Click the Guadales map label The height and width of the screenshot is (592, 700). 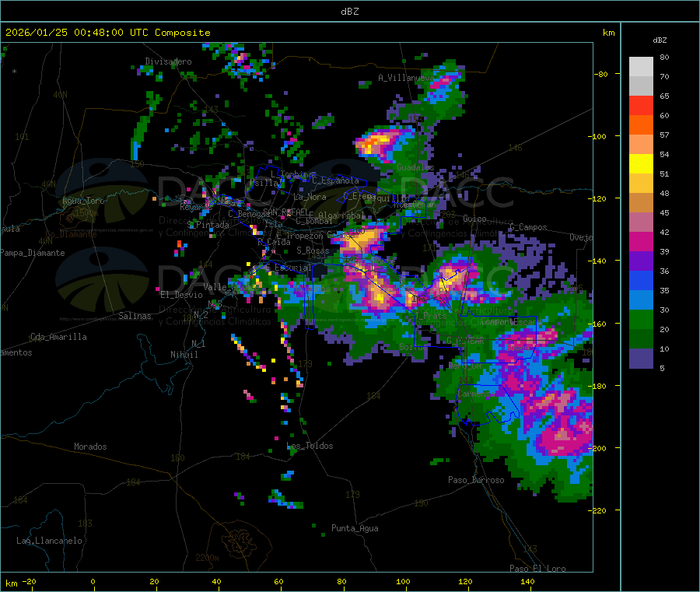415,167
